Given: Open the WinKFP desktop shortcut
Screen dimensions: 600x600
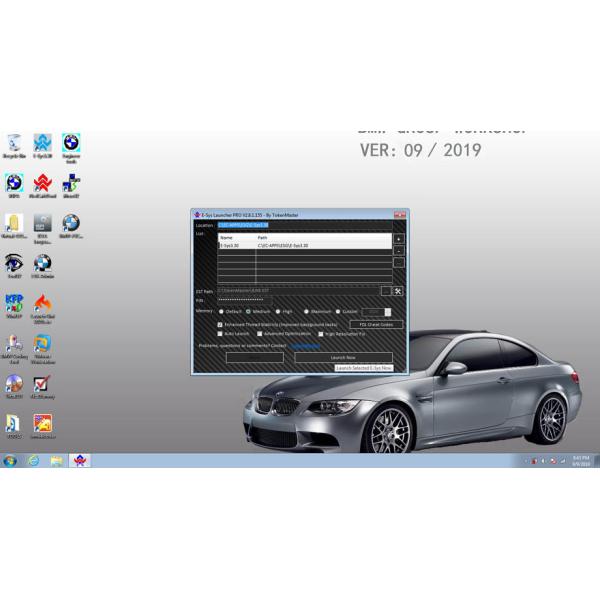Looking at the screenshot, I should [14, 306].
